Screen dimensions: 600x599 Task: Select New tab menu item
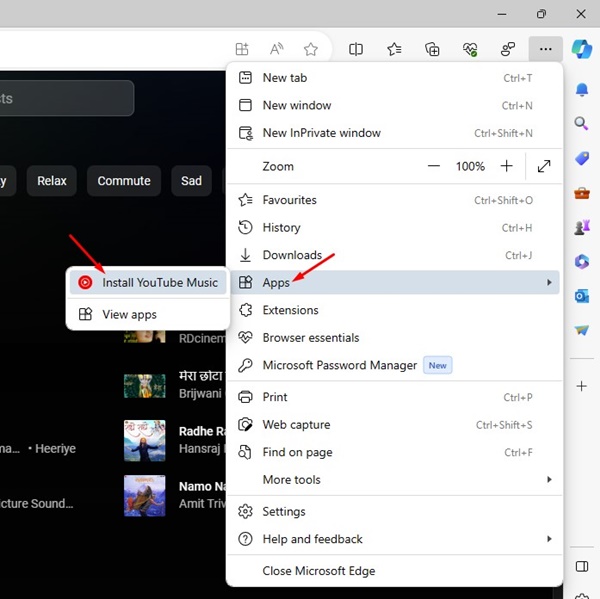(395, 78)
